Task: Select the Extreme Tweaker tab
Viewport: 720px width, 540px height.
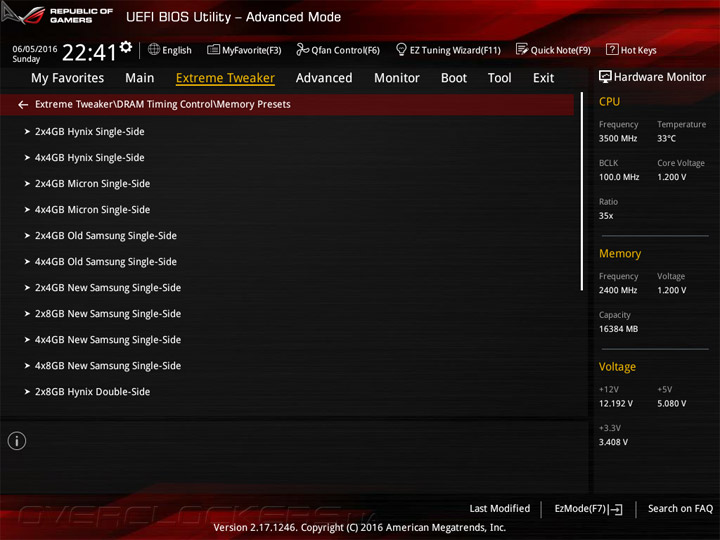Action: coord(225,78)
